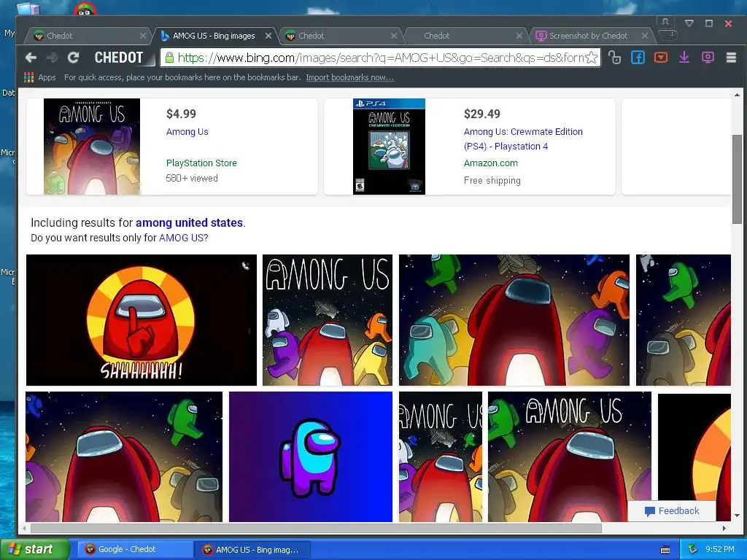The image size is (747, 560).
Task: Click the horizontal scrollbar thumb
Action: [x=316, y=528]
